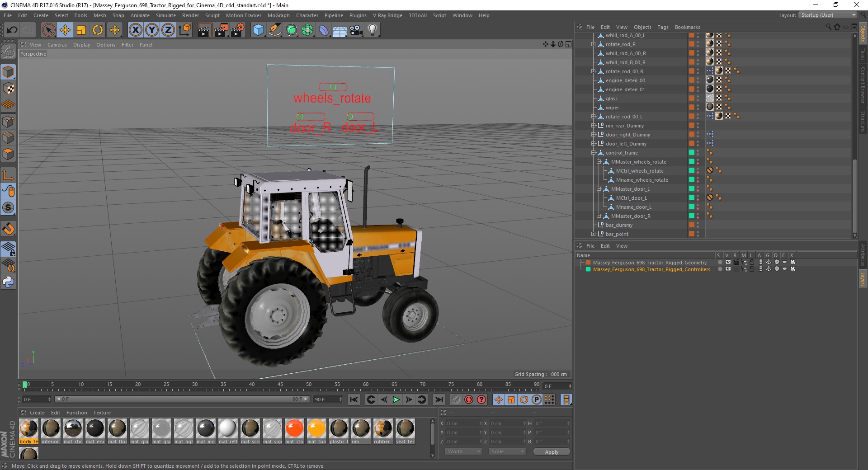Switch to Model mode
Image resolution: width=868 pixels, height=470 pixels.
[x=8, y=72]
